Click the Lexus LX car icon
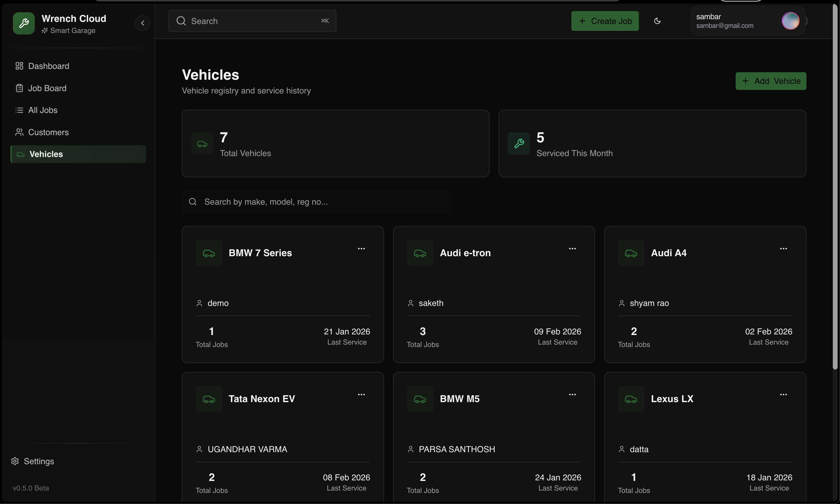Viewport: 840px width, 504px height. (x=631, y=399)
